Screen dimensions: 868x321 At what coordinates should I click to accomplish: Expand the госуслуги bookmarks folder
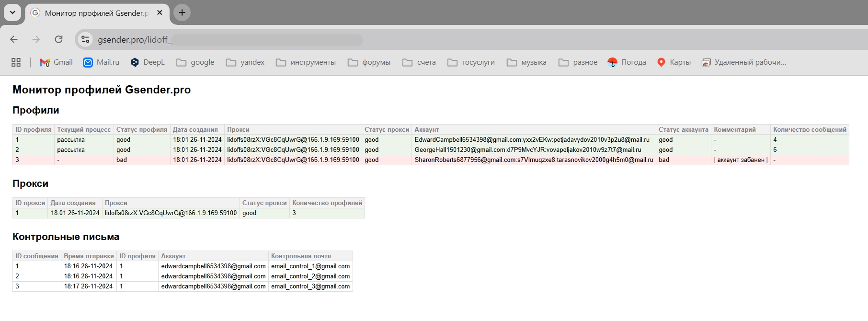[471, 62]
